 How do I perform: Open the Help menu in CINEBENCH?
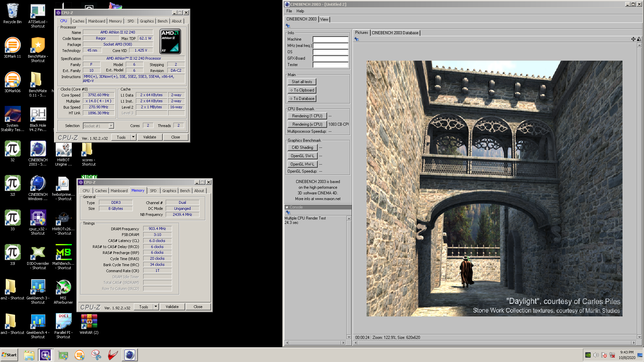[x=300, y=11]
